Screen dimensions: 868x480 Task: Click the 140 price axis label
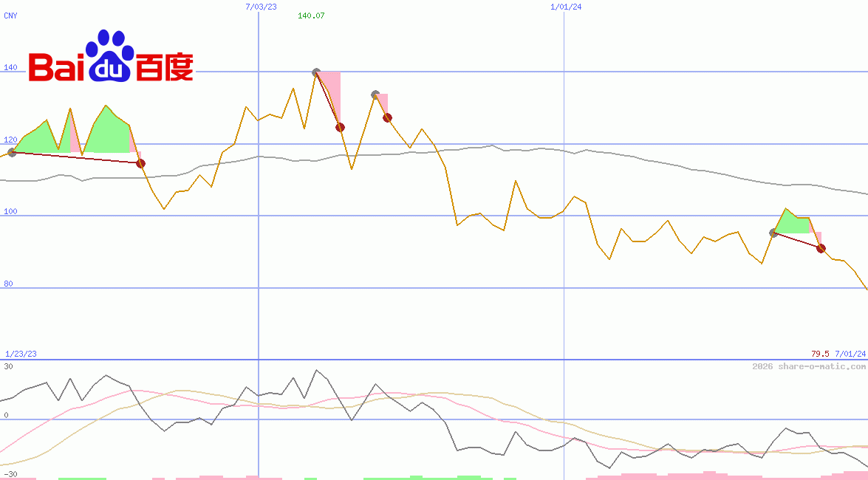coord(10,67)
